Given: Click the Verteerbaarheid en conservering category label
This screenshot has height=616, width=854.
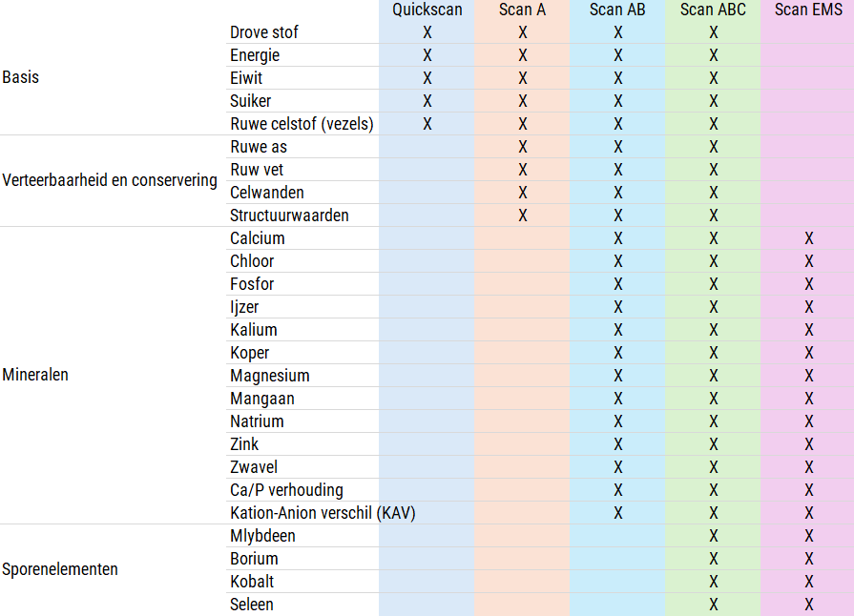Looking at the screenshot, I should coord(110,180).
